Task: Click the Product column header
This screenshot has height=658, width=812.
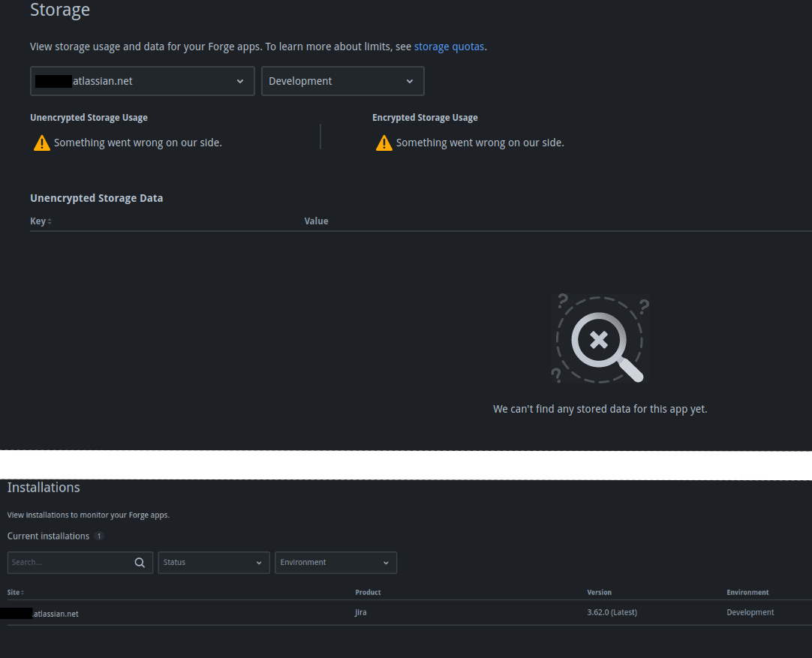Action: click(x=368, y=592)
